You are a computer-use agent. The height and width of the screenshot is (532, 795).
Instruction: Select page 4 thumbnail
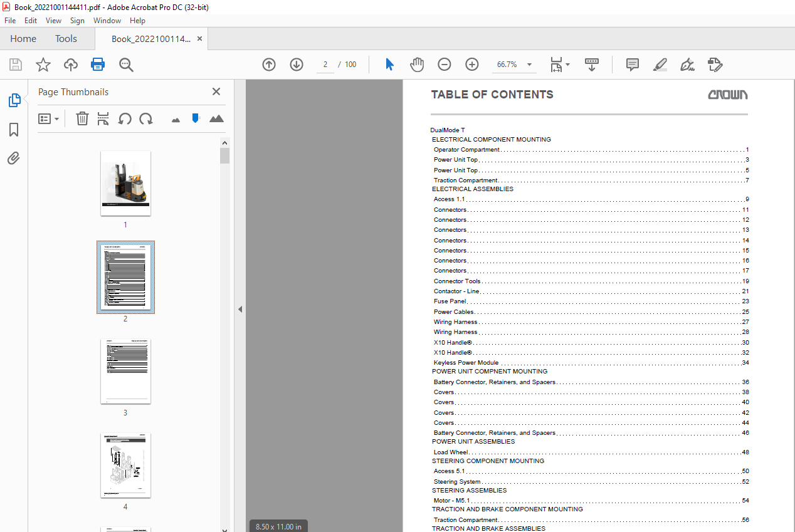125,466
